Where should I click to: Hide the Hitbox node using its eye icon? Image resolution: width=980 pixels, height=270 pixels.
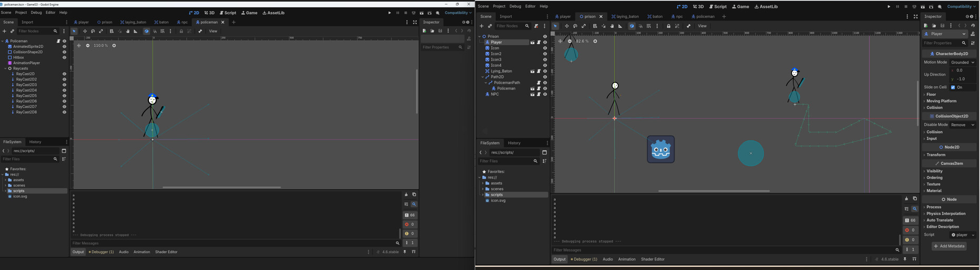(x=64, y=57)
